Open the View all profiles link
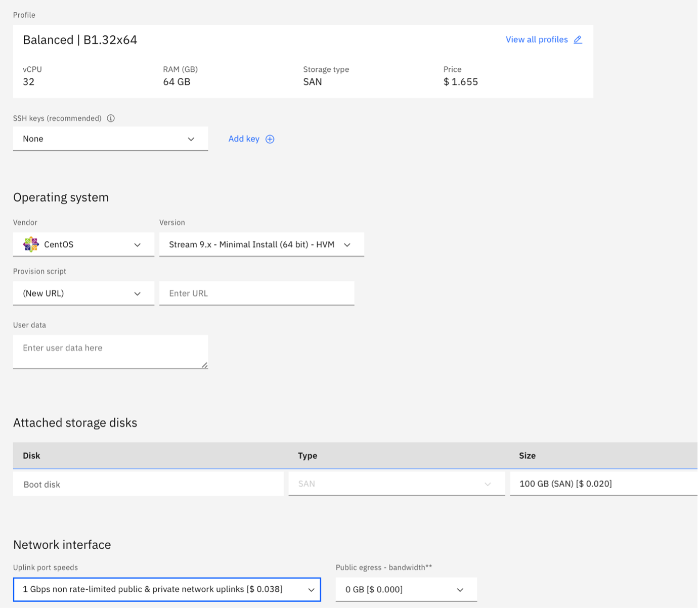 click(x=536, y=39)
